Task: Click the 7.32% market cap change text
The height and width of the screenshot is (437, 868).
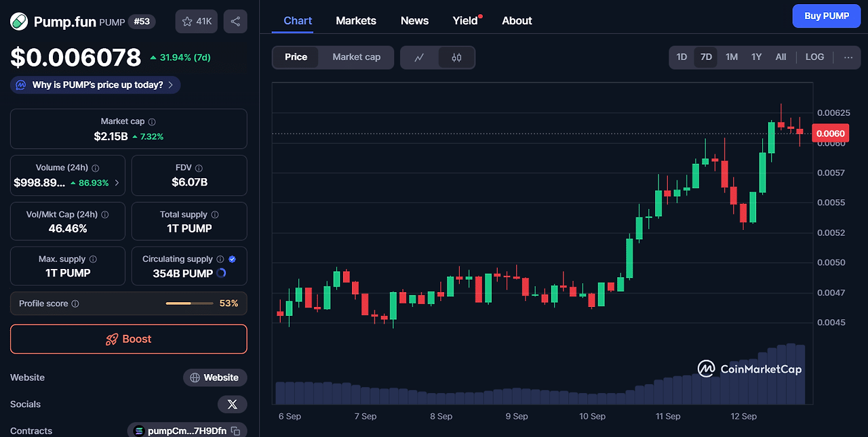Action: click(x=152, y=136)
